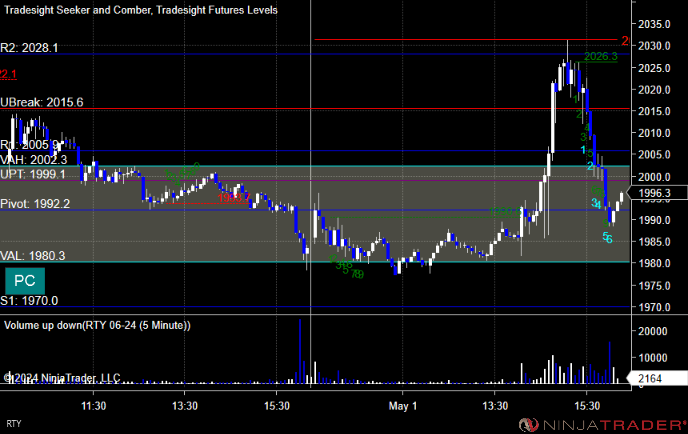Click the UPT: 1999.1 label
The width and height of the screenshot is (688, 434).
(33, 174)
